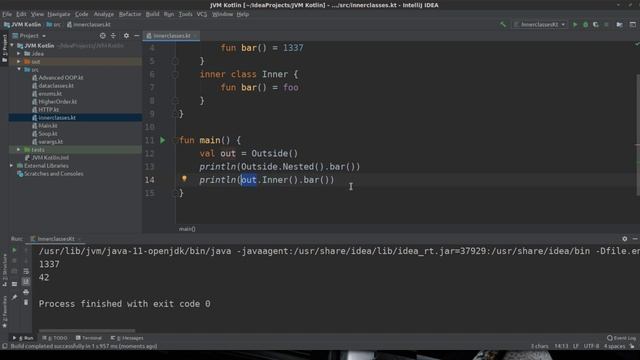Open Advanced OOP.kt in project tree
The height and width of the screenshot is (360, 640).
point(61,78)
